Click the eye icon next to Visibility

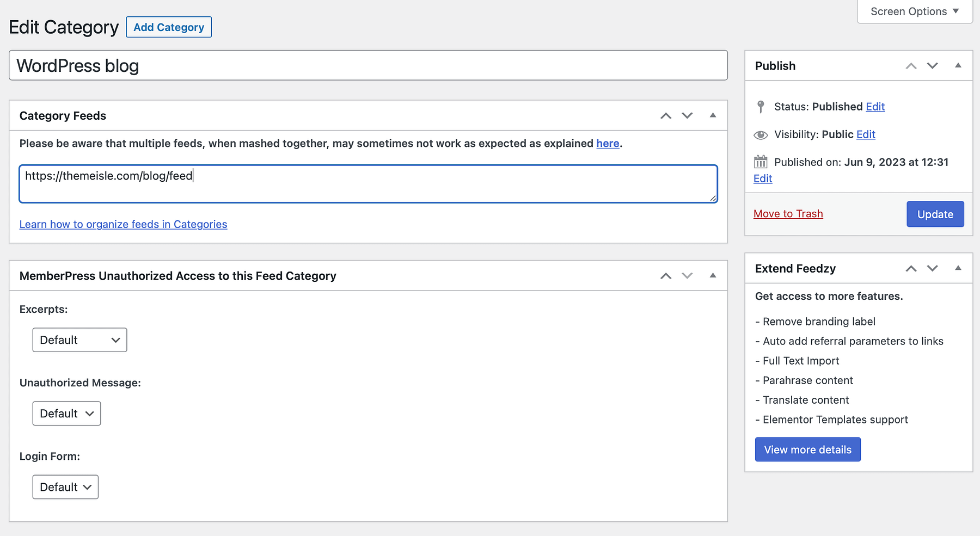[x=761, y=134]
